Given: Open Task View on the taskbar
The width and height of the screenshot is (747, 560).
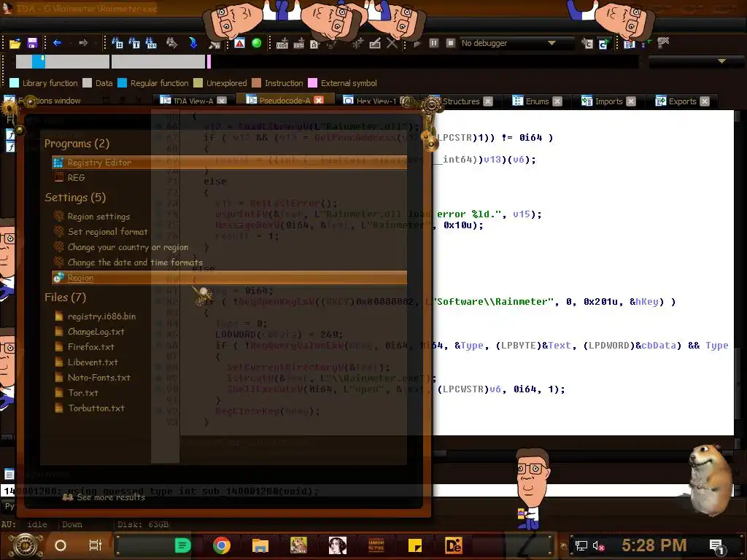Looking at the screenshot, I should click(x=95, y=545).
